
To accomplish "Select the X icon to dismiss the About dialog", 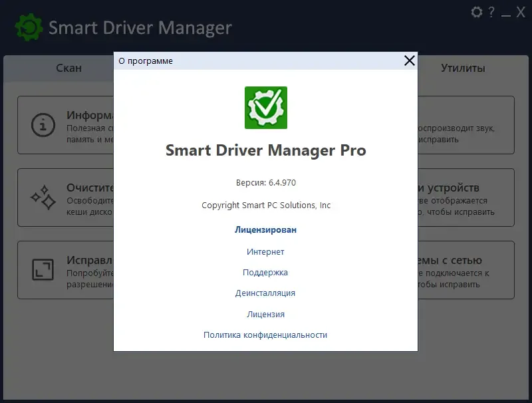I will coord(409,60).
